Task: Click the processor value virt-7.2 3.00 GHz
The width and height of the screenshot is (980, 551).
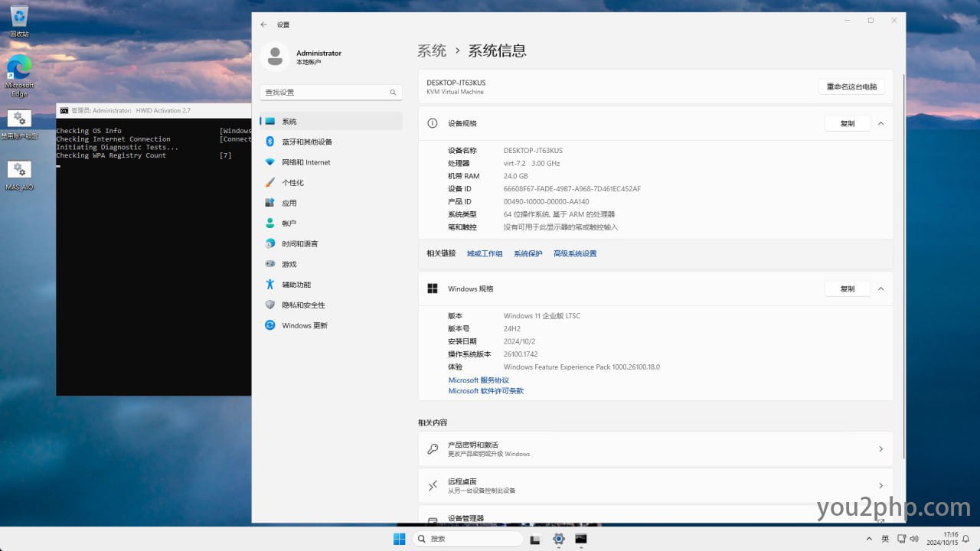Action: (x=532, y=163)
